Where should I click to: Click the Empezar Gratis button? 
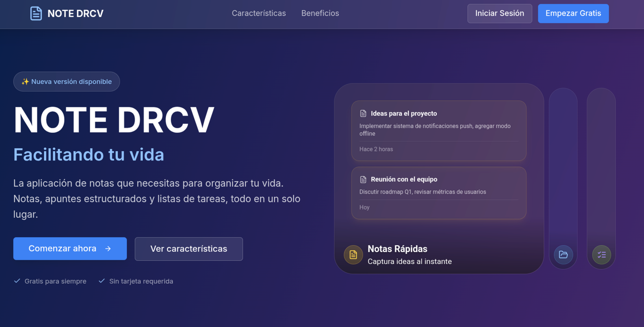click(573, 13)
